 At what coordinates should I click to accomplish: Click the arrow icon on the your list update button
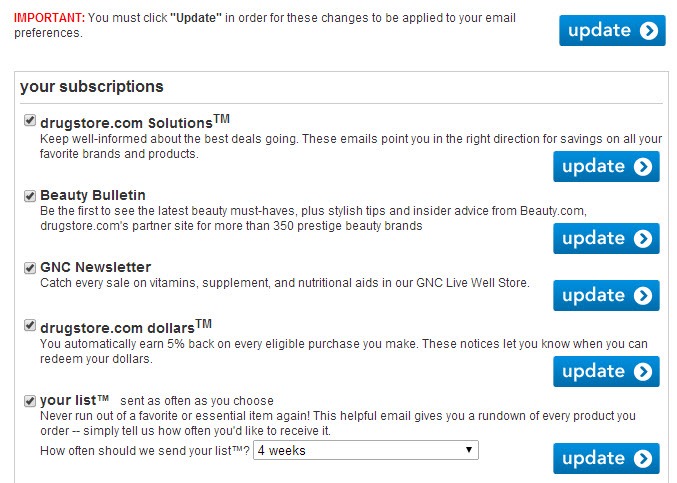pos(643,458)
